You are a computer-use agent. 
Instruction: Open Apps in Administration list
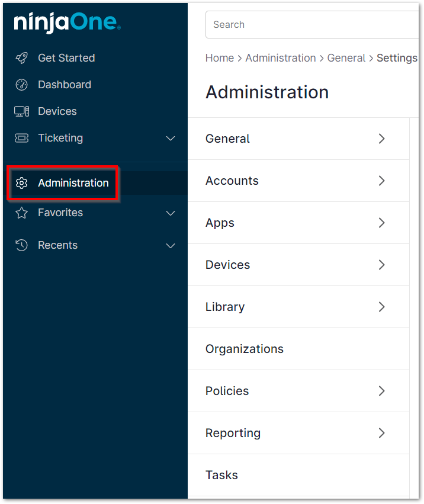[298, 223]
